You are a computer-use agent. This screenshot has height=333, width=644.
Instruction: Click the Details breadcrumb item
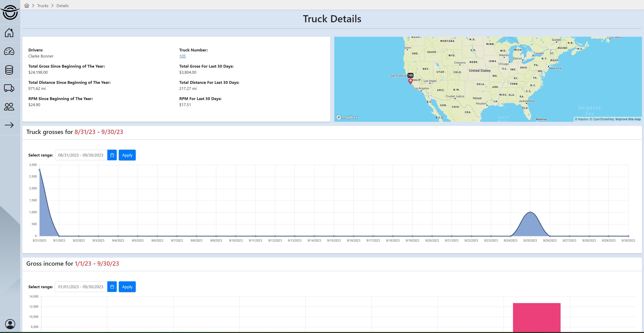tap(62, 6)
